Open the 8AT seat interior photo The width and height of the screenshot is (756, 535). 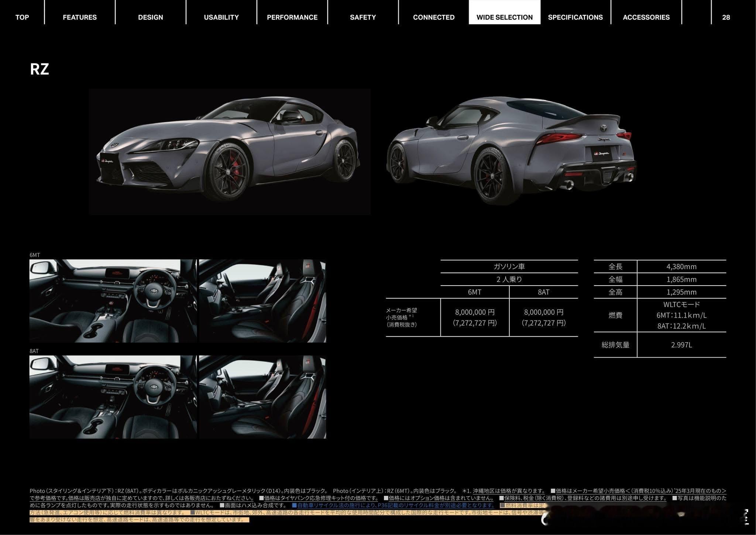point(262,397)
